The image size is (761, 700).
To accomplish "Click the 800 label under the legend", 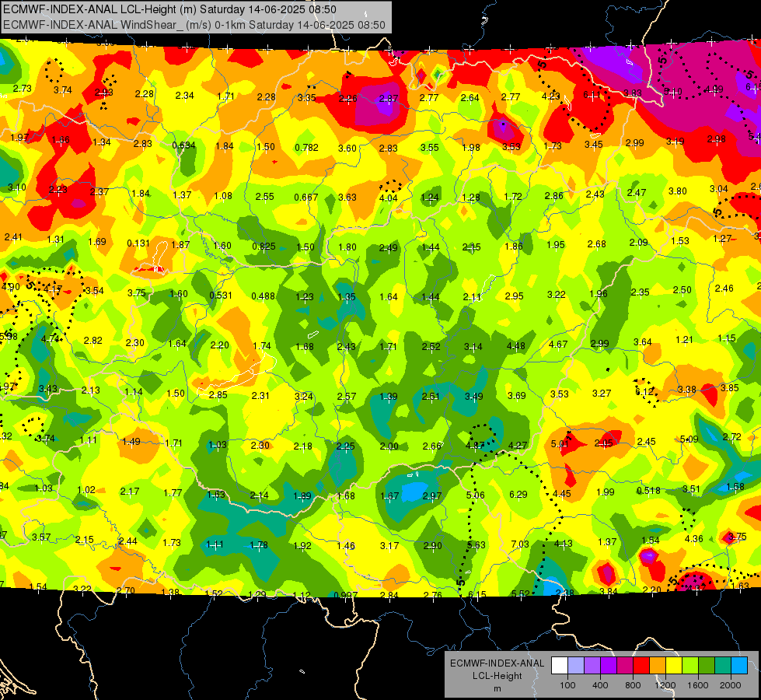I will click(x=633, y=685).
